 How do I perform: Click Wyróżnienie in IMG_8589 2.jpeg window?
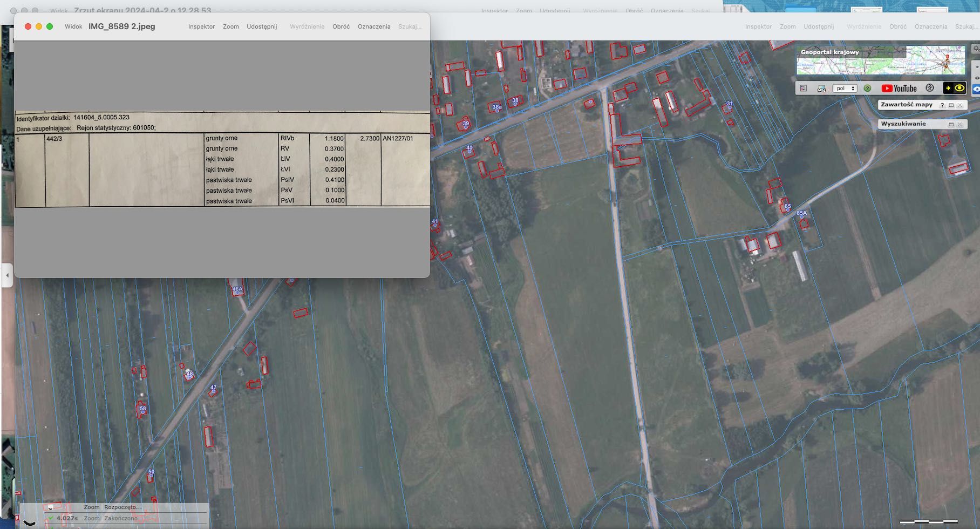click(x=307, y=26)
